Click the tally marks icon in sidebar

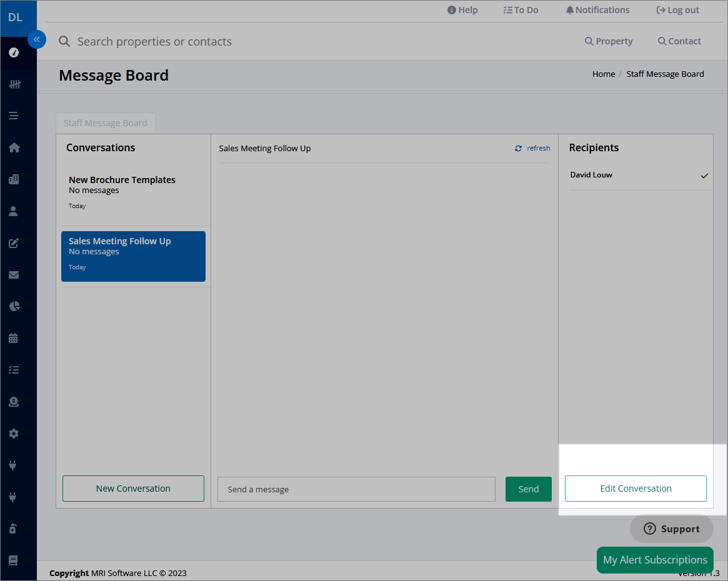click(x=14, y=84)
